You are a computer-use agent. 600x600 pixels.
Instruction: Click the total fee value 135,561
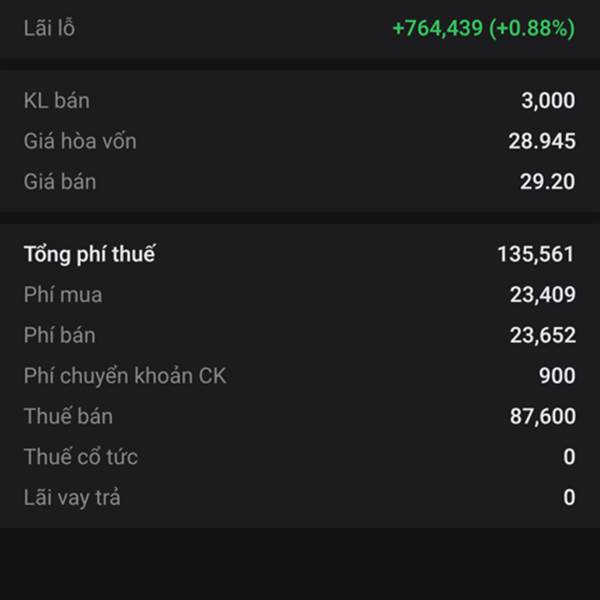(535, 254)
